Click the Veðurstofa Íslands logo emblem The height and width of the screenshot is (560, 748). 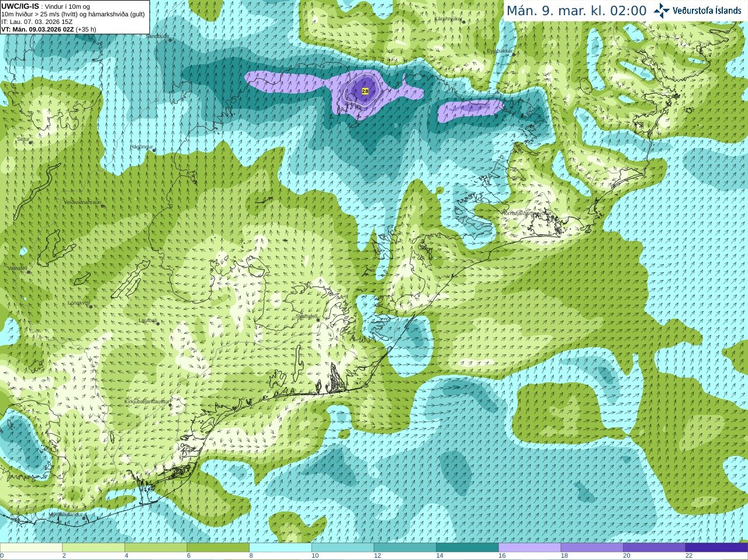click(662, 11)
